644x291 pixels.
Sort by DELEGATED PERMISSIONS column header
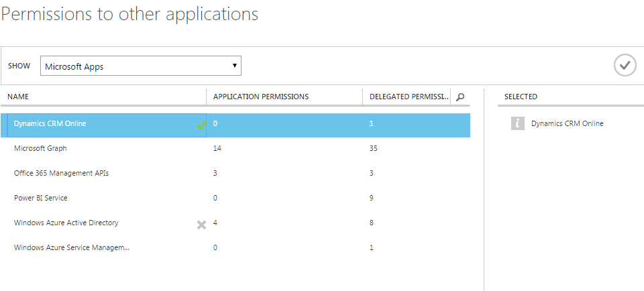[x=409, y=97]
